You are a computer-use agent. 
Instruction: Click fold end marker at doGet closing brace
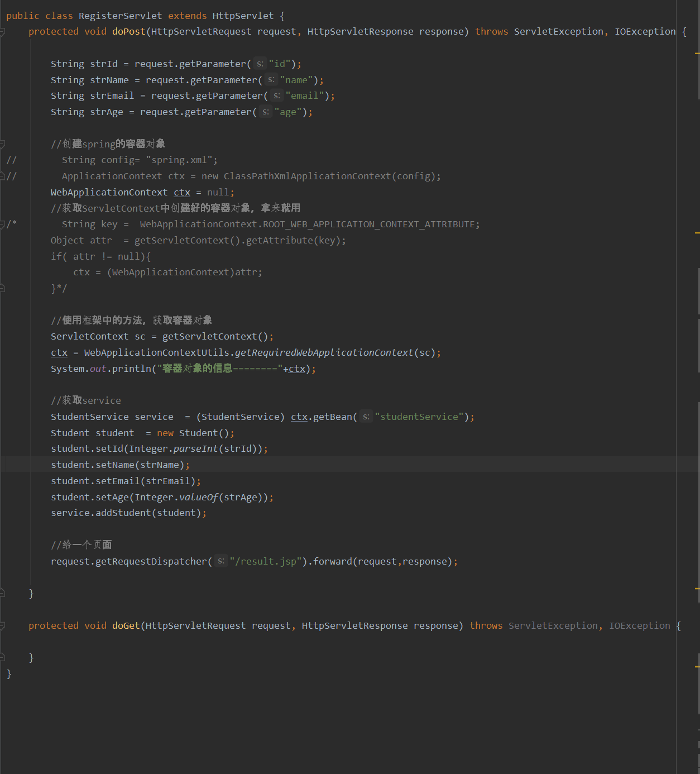pyautogui.click(x=2, y=658)
